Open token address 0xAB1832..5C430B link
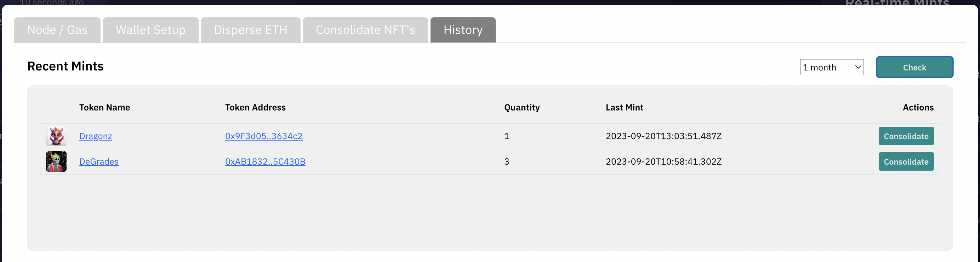This screenshot has width=980, height=262. tap(265, 161)
